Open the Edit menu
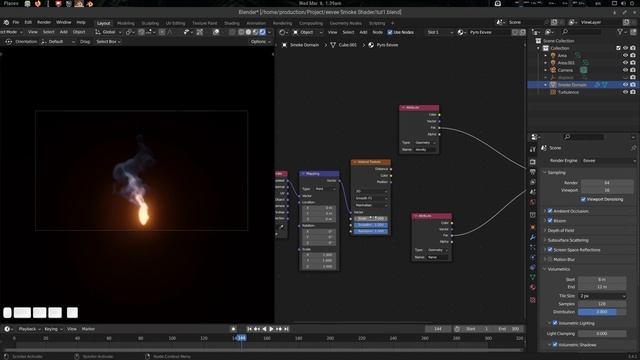The width and height of the screenshot is (640, 360). click(x=28, y=22)
